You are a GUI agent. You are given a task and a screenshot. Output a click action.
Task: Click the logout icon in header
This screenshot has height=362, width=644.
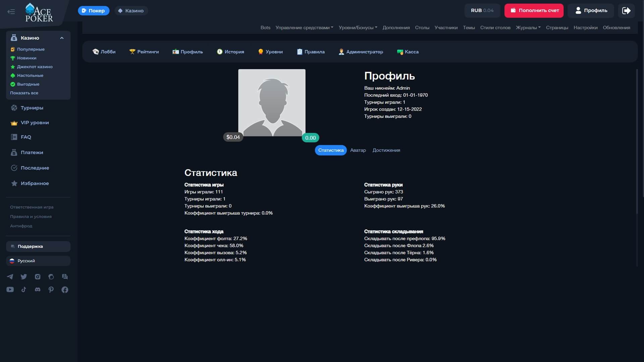click(626, 10)
